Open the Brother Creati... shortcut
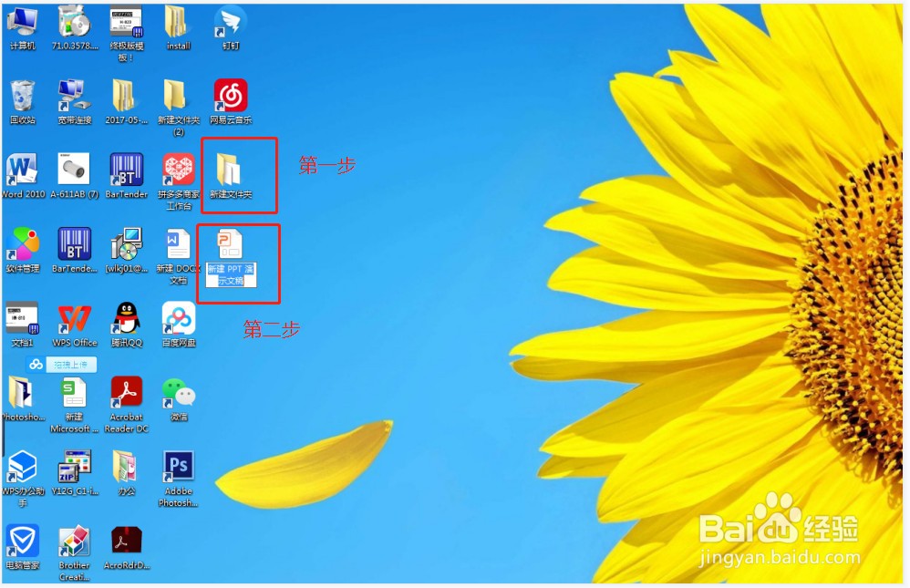 tap(74, 553)
